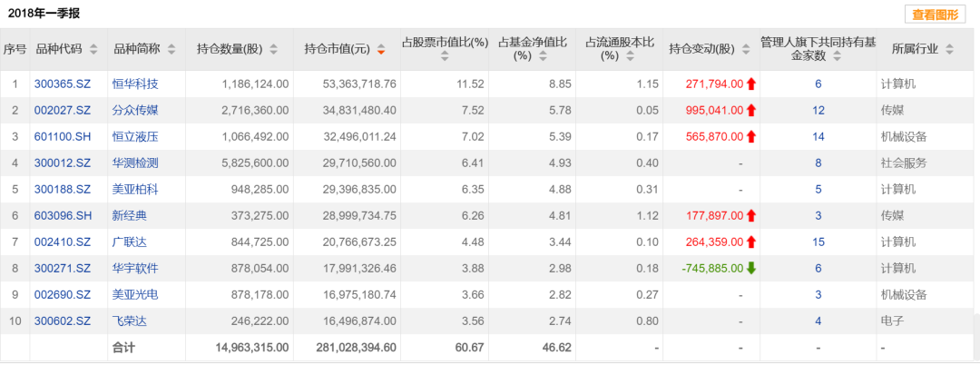Click red up arrow beside 271,794.00

(751, 84)
